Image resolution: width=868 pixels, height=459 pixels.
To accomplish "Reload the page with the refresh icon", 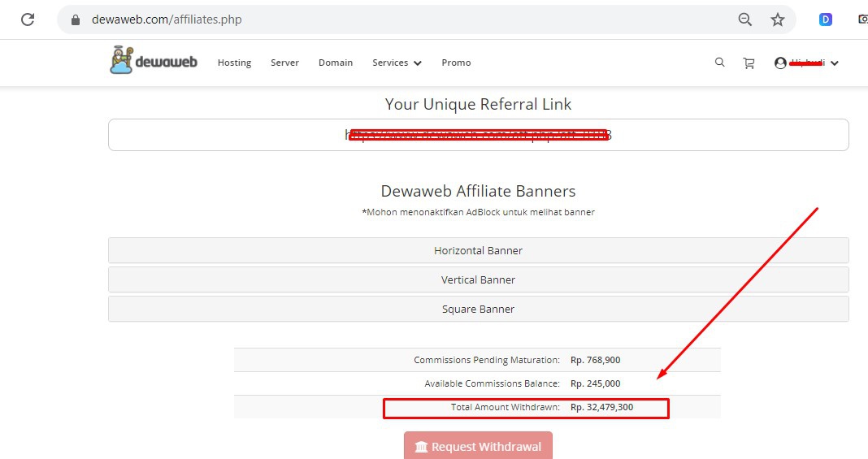I will tap(28, 20).
